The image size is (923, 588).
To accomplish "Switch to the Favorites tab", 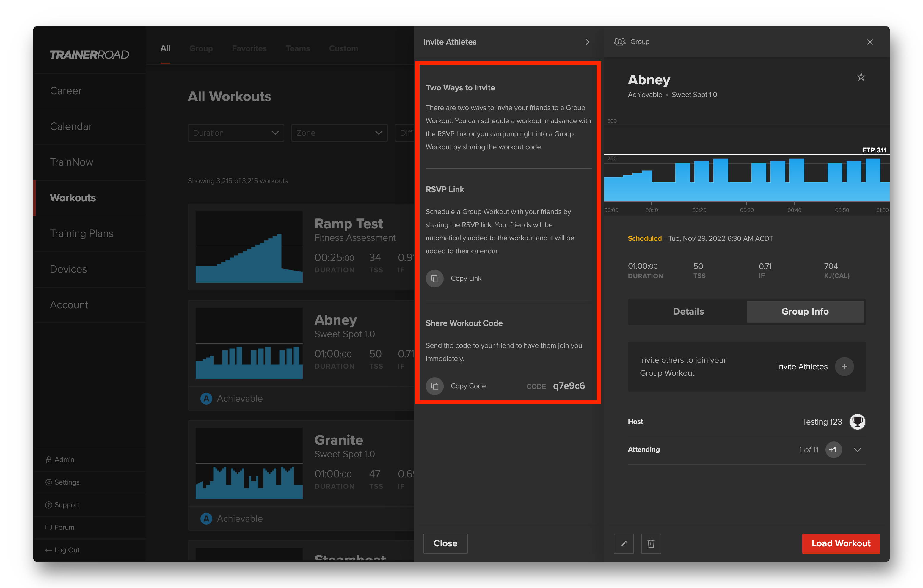I will pos(249,48).
